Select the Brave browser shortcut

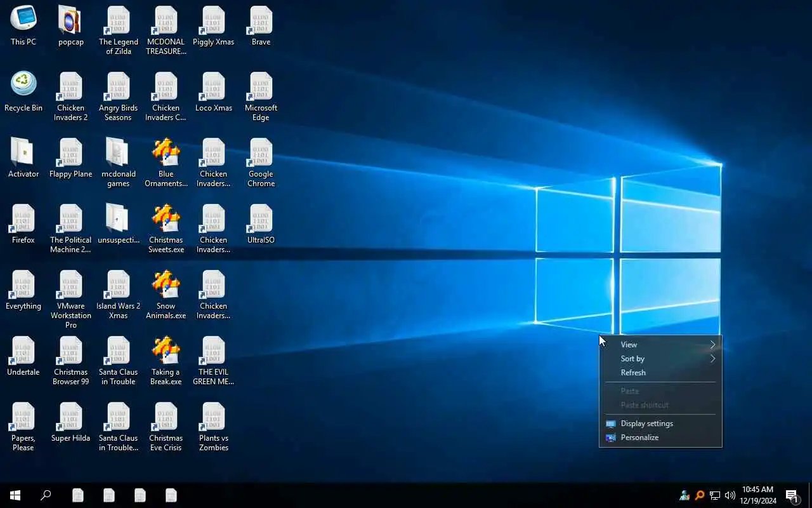click(261, 26)
